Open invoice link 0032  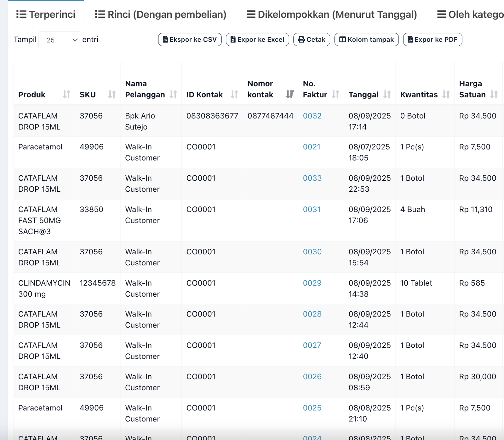pos(312,116)
